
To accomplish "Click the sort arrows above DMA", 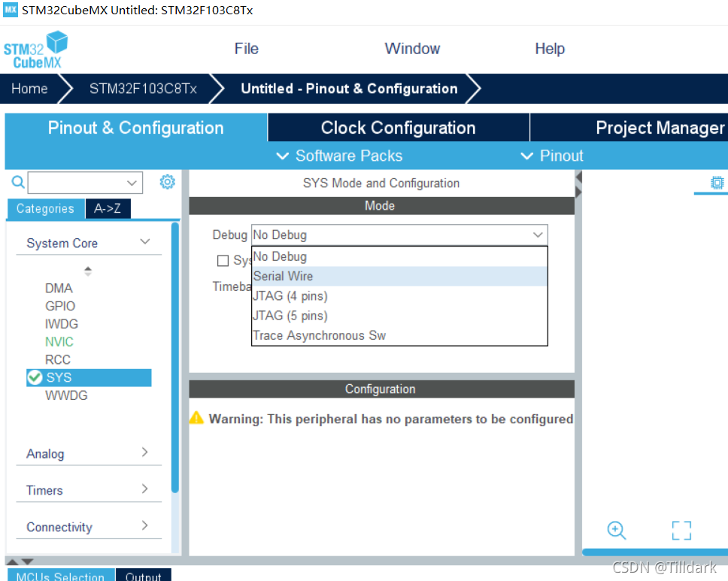I will (88, 271).
